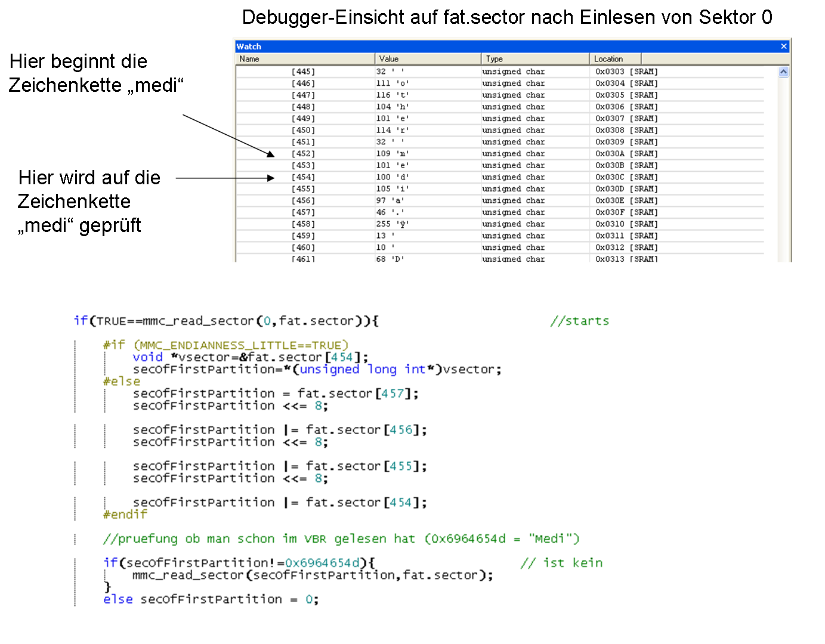The height and width of the screenshot is (644, 825).
Task: Click the '#else' line in code
Action: (x=122, y=382)
